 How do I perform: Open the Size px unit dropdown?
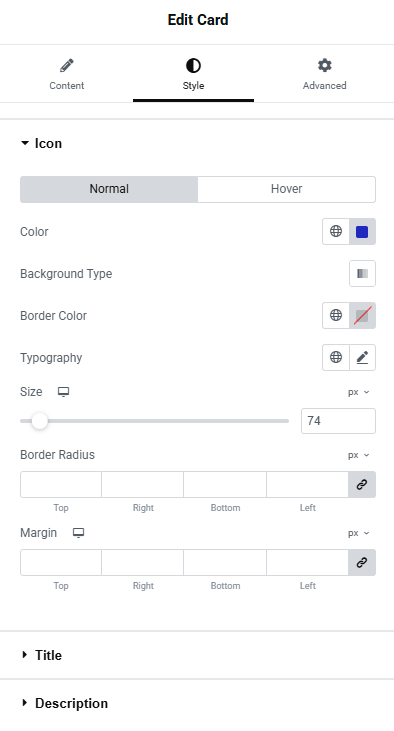pos(359,392)
